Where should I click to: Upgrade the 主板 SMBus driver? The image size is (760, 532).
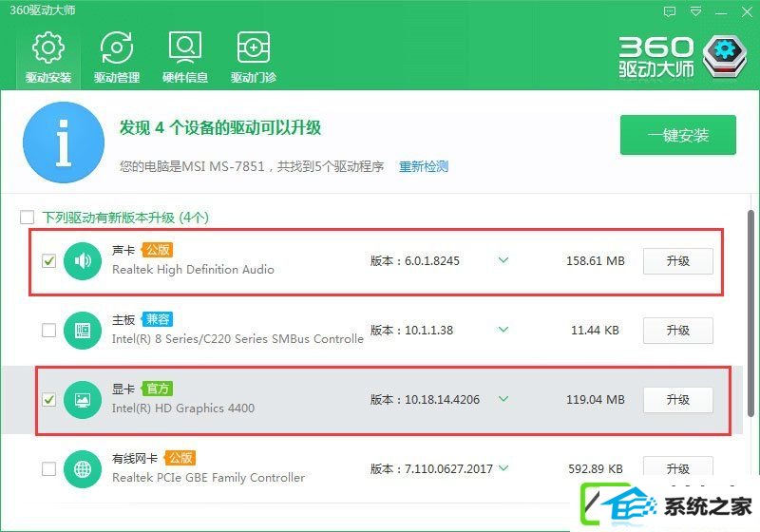[678, 331]
